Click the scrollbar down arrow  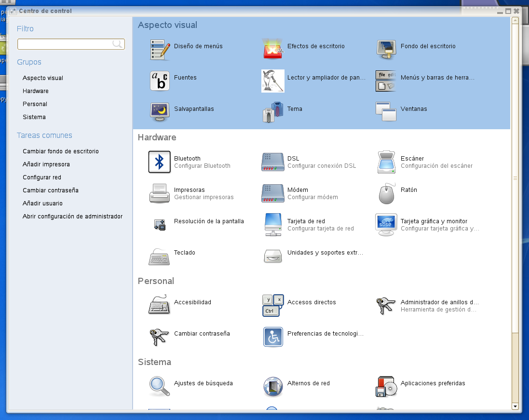[x=515, y=406]
